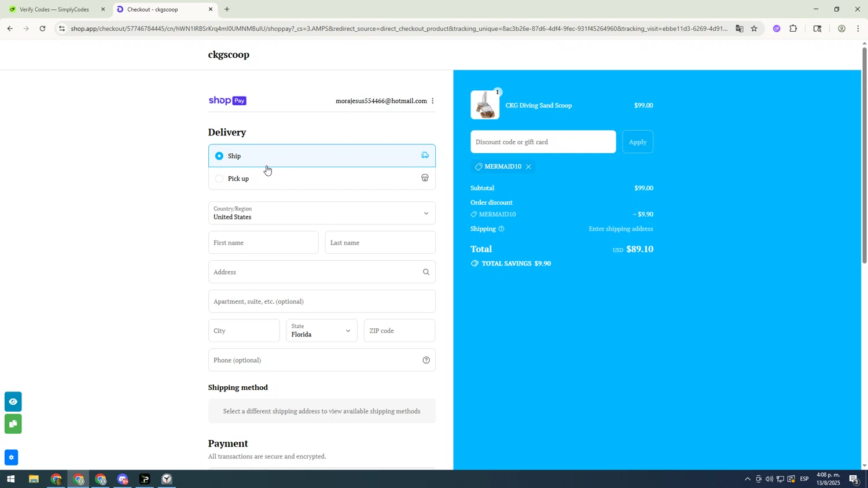Click the translate page icon

(739, 29)
